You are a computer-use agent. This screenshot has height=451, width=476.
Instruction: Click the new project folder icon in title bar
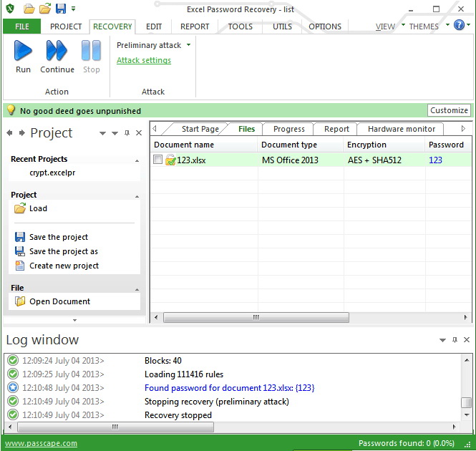click(x=29, y=9)
